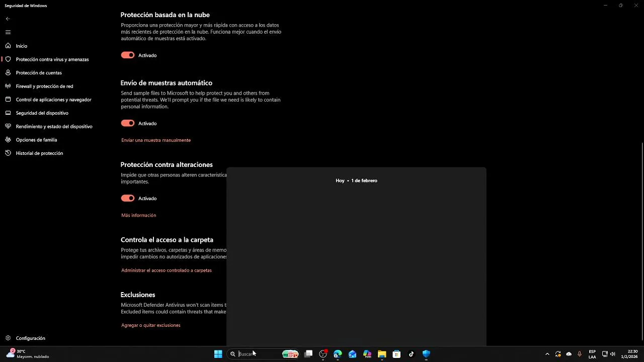This screenshot has width=644, height=362.
Task: Open Seguridad del dispositivo section
Action: [42, 113]
